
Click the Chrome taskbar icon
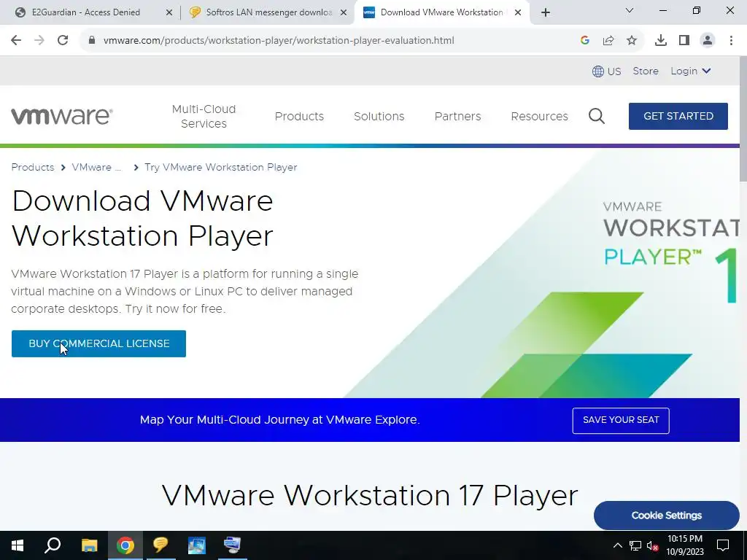[x=125, y=545]
